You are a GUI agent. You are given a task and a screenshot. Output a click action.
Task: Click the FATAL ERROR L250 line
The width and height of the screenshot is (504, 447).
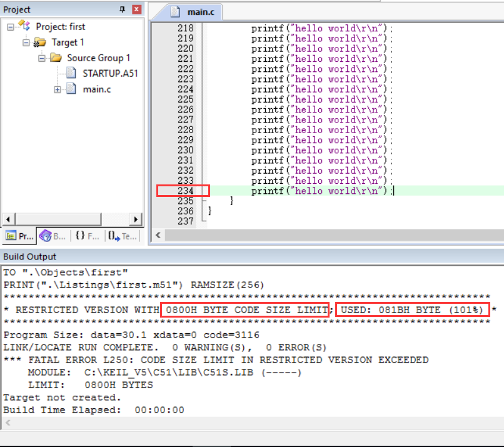[216, 360]
